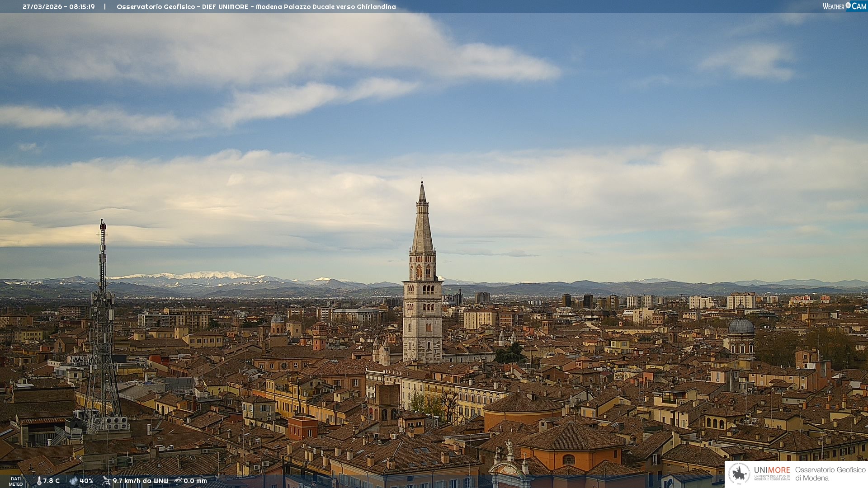Click the DATI METEO label

coord(16,481)
